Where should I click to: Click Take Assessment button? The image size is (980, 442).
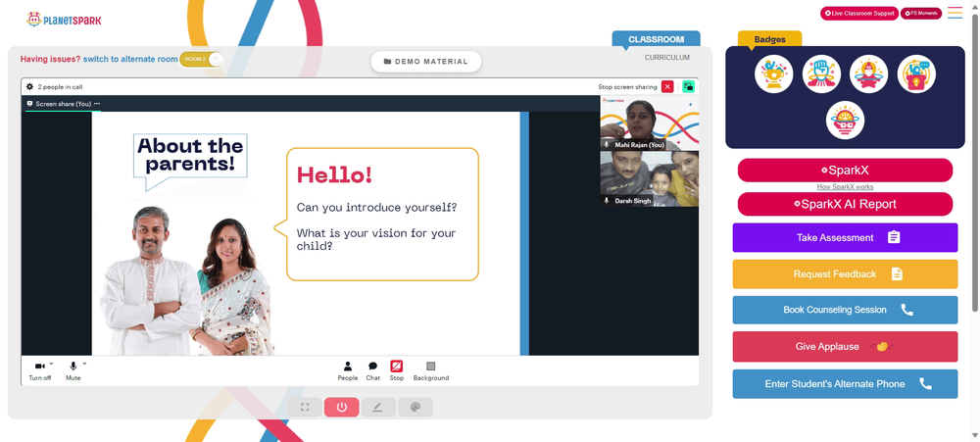coord(845,237)
